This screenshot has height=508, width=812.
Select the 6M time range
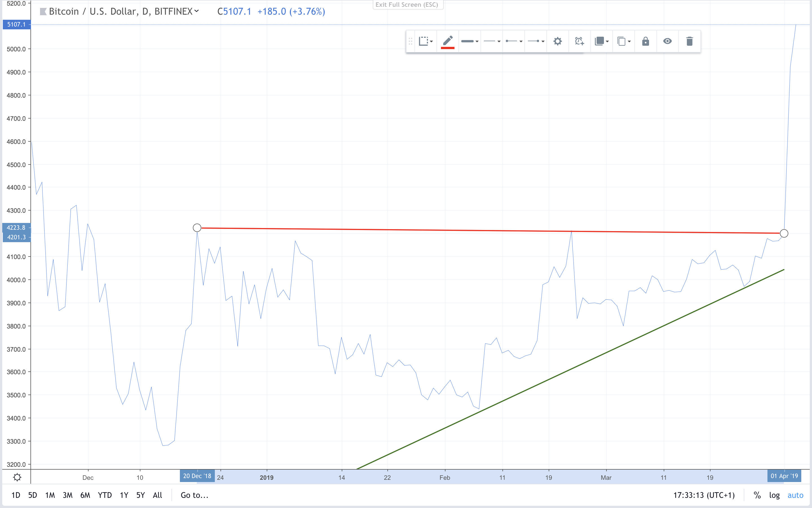click(85, 495)
